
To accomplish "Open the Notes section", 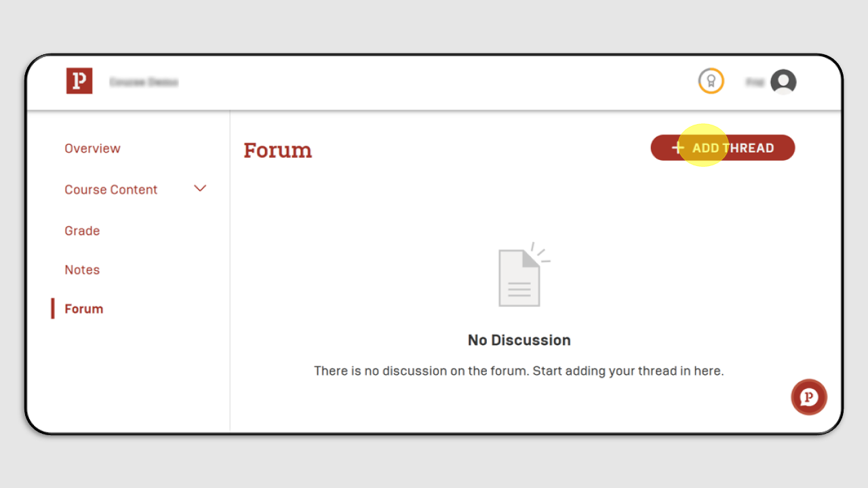I will pos(82,270).
